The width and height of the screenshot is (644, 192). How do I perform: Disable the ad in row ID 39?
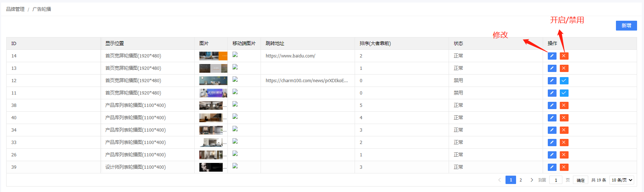pos(564,167)
